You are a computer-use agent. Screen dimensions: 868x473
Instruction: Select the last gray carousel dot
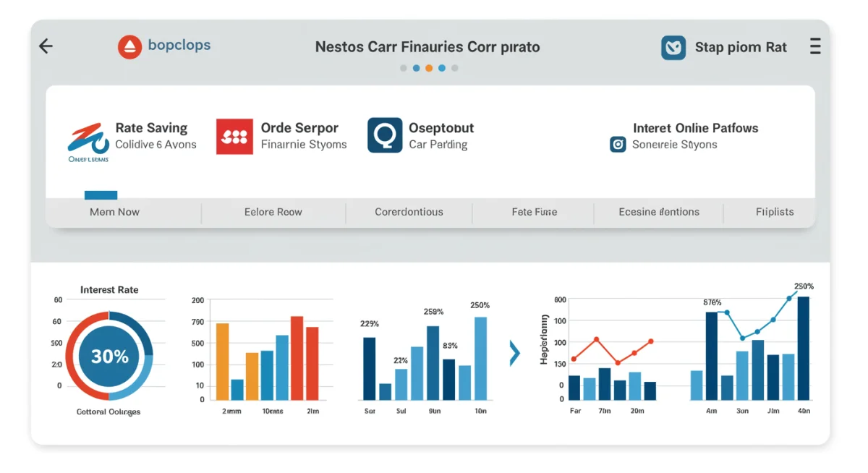pyautogui.click(x=455, y=68)
